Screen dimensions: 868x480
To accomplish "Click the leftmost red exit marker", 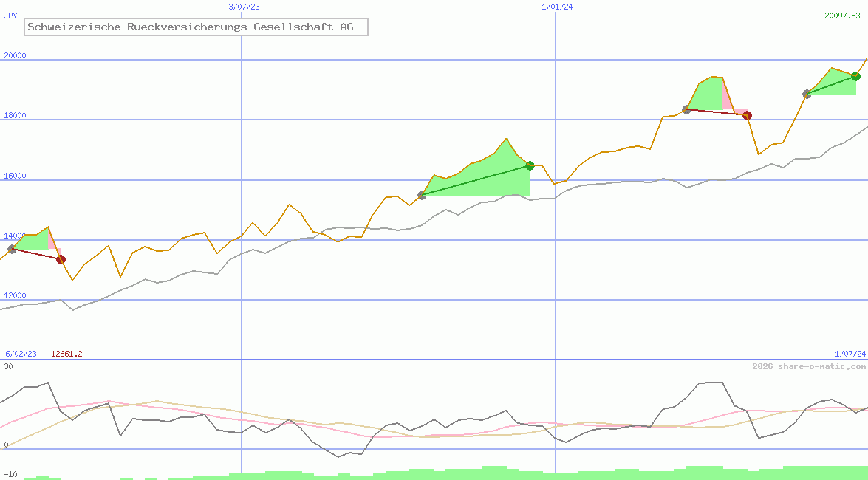I will point(61,259).
